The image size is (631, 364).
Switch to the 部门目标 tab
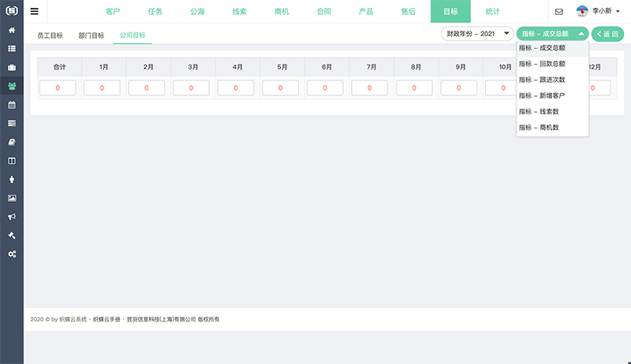91,35
